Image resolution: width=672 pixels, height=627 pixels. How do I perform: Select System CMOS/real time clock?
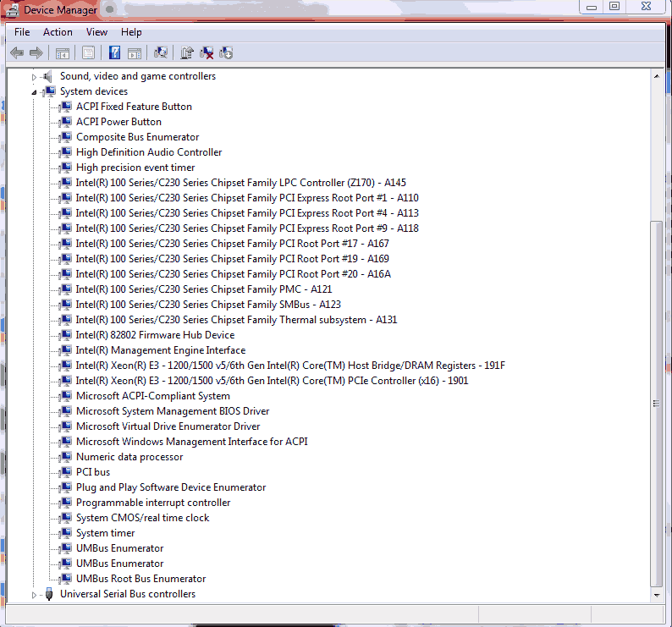point(142,518)
